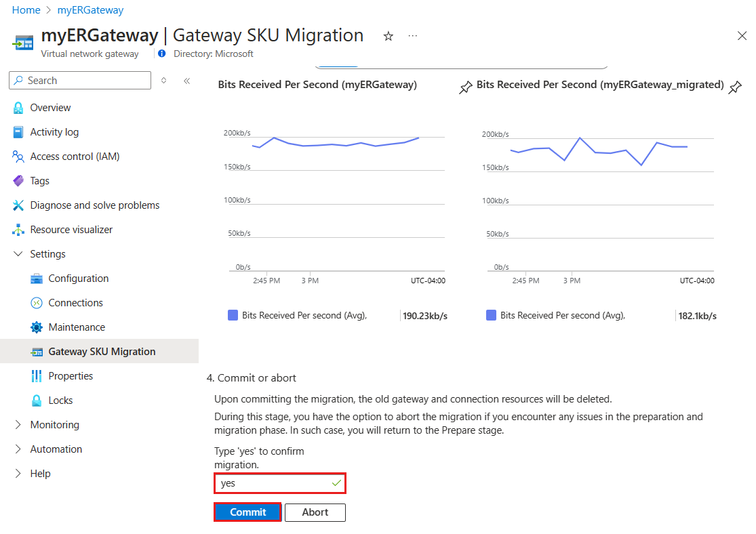Click the favorite star icon
756x534 pixels.
(389, 37)
